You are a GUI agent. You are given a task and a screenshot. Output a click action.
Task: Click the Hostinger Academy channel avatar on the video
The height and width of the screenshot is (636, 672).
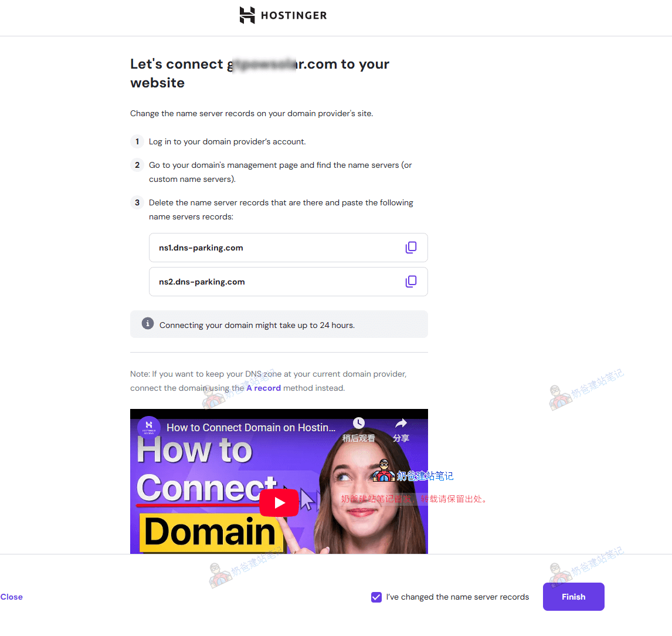149,427
